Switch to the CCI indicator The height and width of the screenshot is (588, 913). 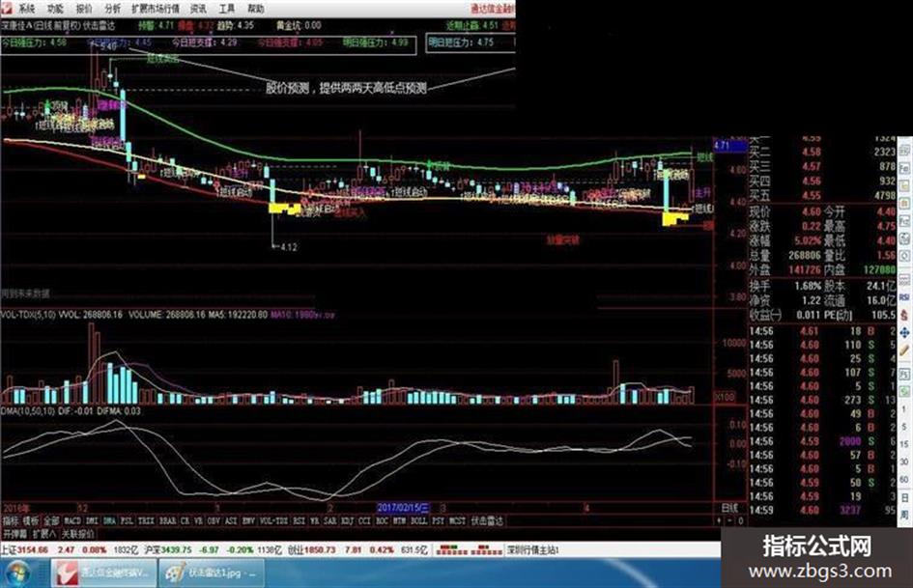point(364,521)
